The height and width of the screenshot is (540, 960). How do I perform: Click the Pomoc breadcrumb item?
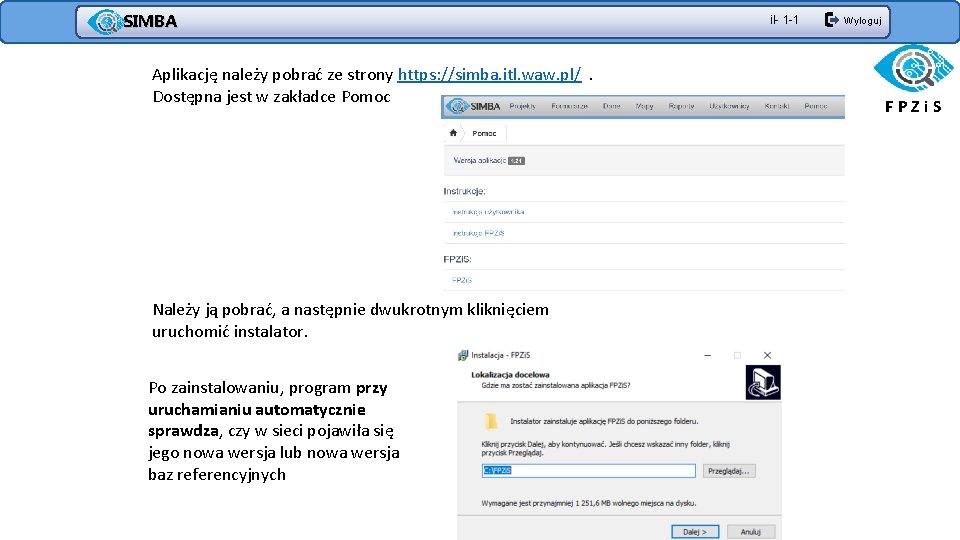pos(484,133)
